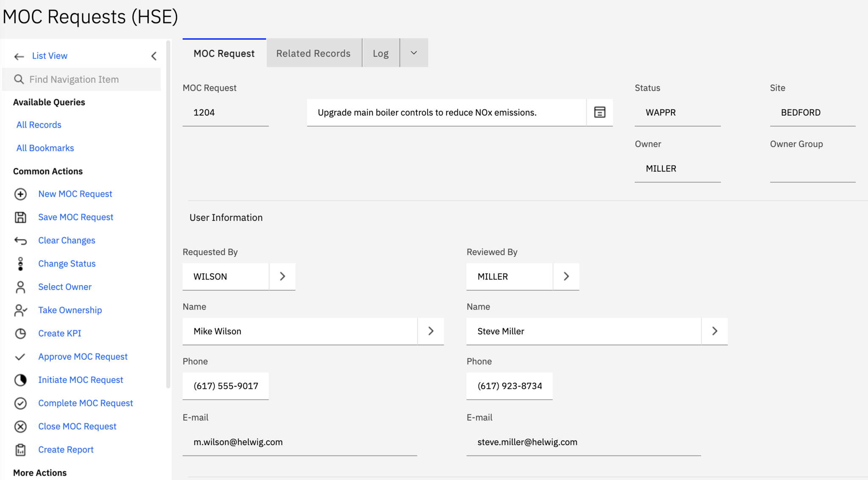Click the Initiate MOC Request link
This screenshot has height=480, width=868.
click(81, 380)
